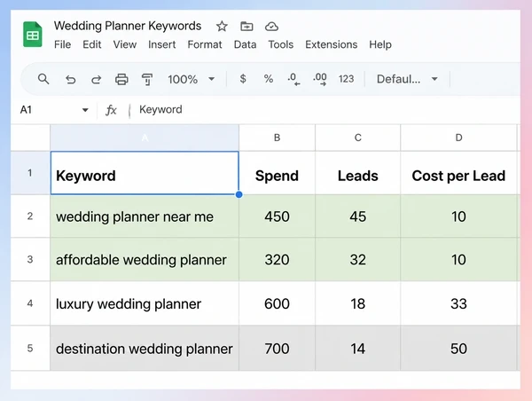Click the move to folder icon
The image size is (532, 401).
click(x=246, y=26)
